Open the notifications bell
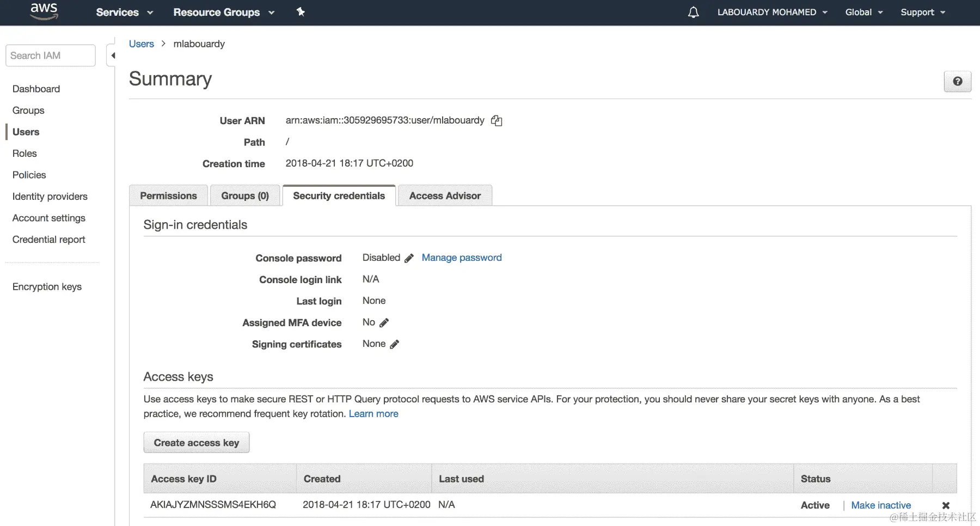 tap(693, 13)
